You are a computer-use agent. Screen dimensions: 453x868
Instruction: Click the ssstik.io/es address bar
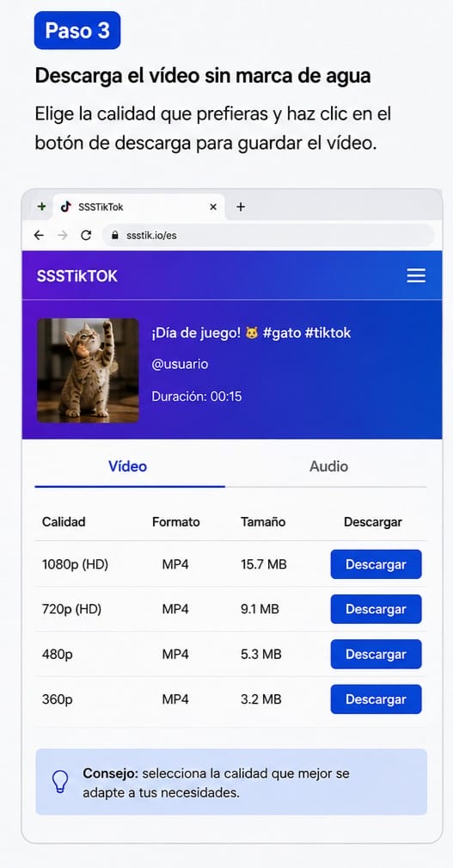(268, 235)
